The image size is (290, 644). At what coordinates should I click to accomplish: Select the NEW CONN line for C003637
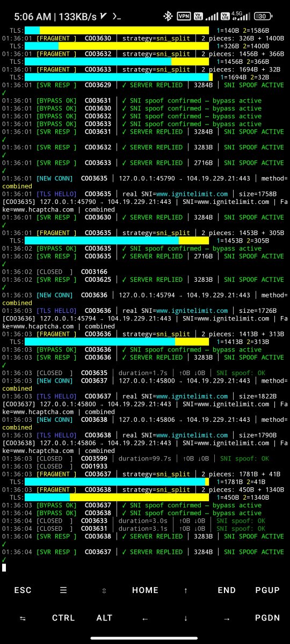click(x=145, y=381)
